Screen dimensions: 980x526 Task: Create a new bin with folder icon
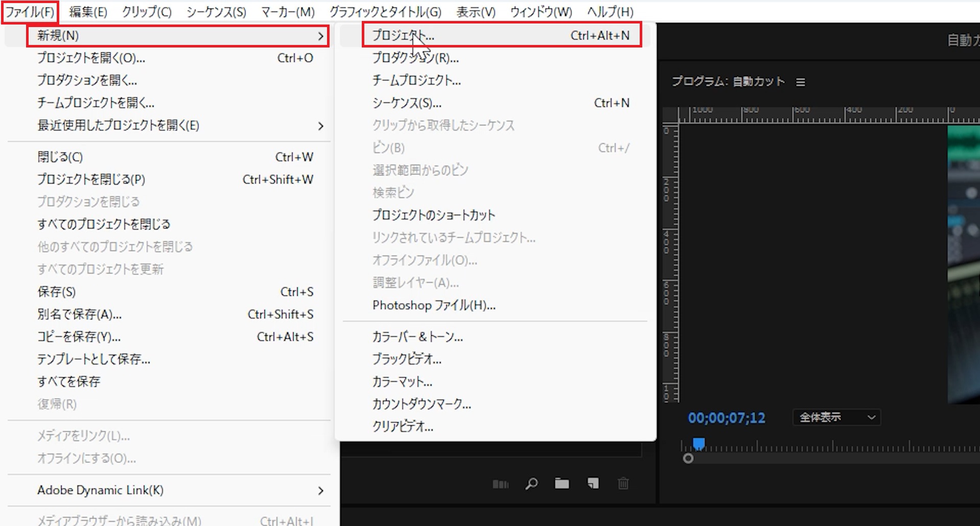tap(562, 483)
